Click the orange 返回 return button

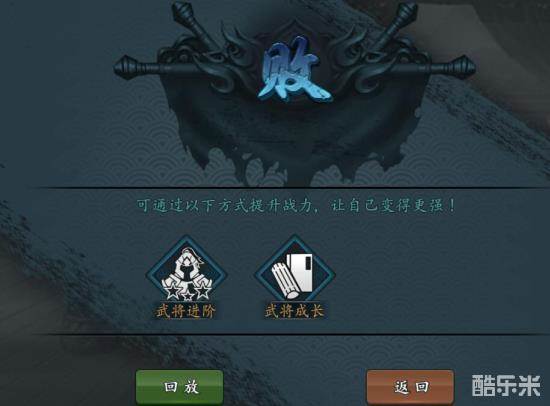410,387
